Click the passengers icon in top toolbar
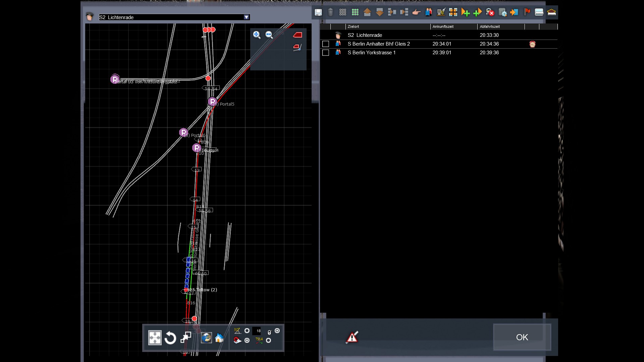This screenshot has height=362, width=644. [x=429, y=12]
